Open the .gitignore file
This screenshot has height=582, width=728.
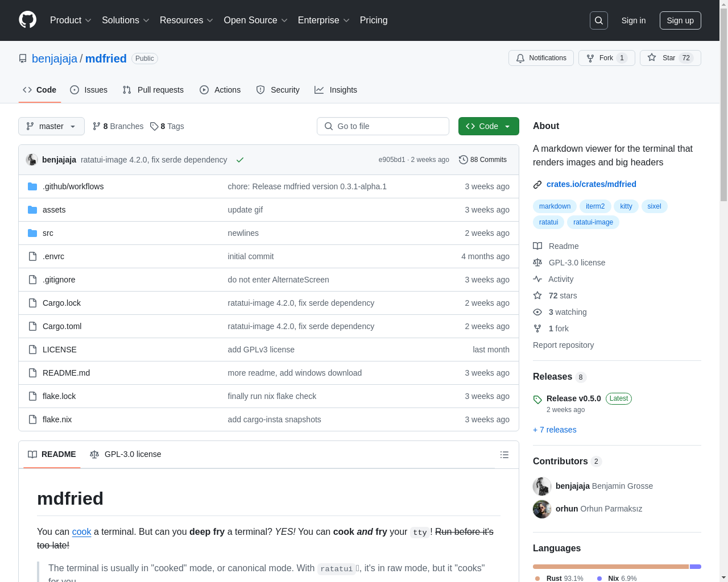59,280
